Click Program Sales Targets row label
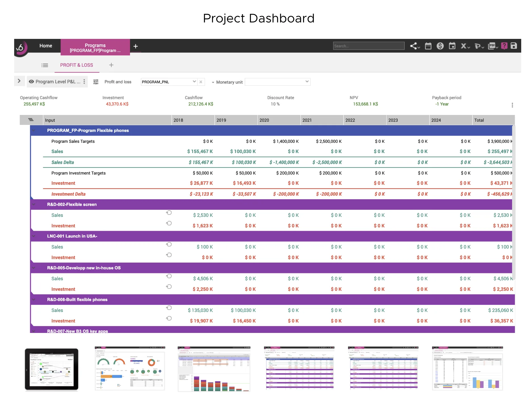Image resolution: width=532 pixels, height=407 pixels. pos(73,141)
